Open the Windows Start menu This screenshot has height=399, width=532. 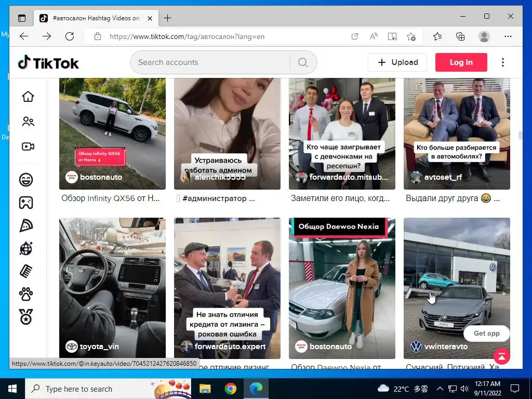point(12,389)
